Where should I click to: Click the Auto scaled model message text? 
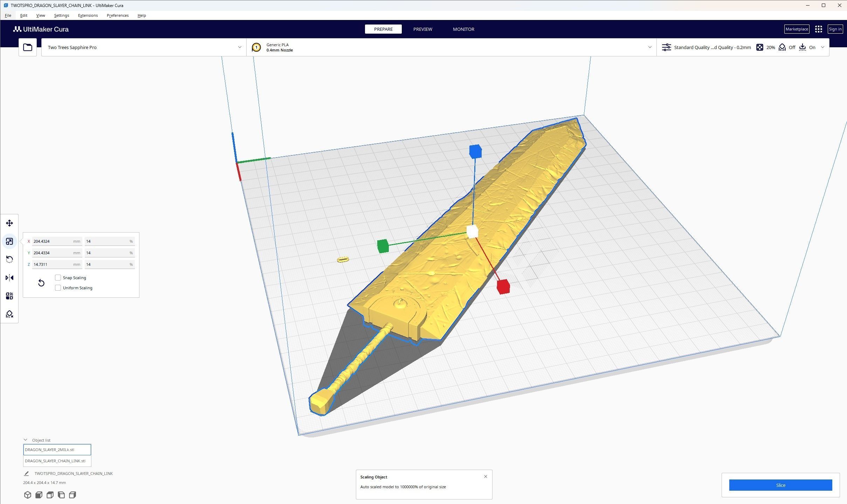[x=403, y=487]
